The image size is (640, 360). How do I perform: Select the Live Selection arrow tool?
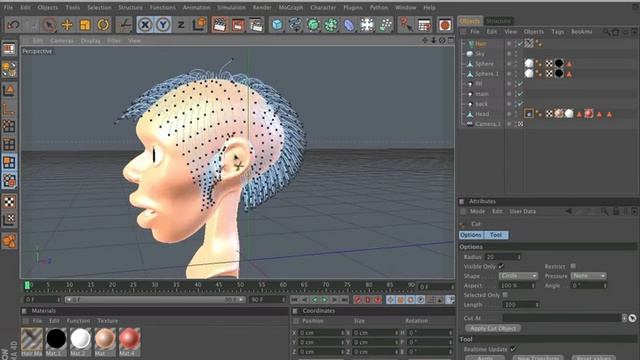click(49, 25)
